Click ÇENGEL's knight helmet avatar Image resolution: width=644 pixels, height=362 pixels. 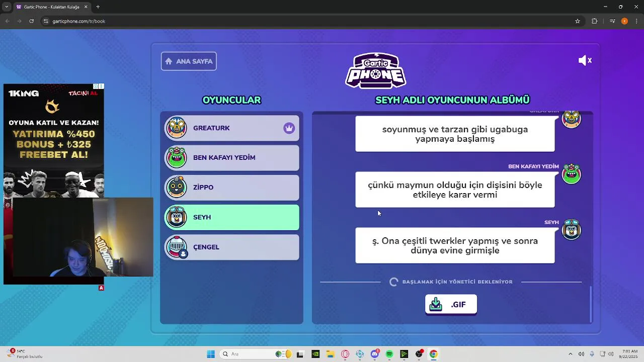coord(177,247)
